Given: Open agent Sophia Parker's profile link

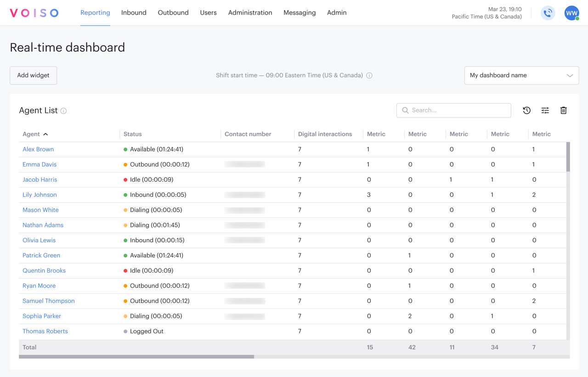Looking at the screenshot, I should (41, 316).
